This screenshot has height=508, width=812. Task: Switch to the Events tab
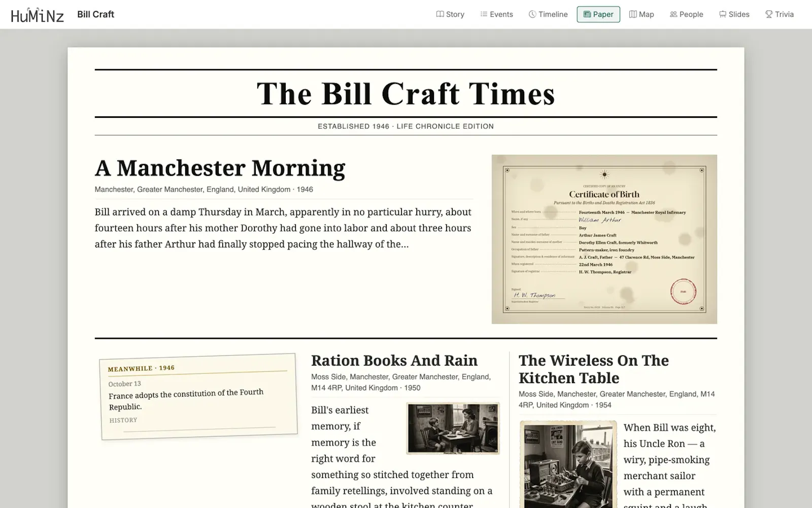(x=496, y=14)
